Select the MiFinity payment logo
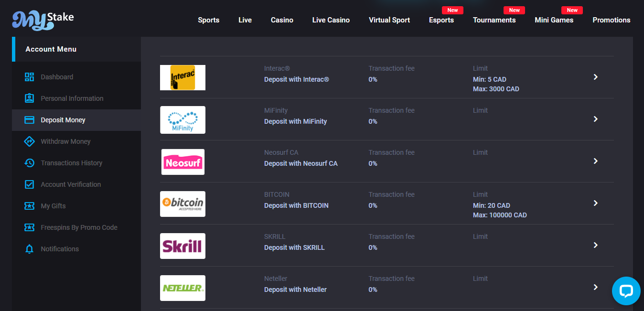 click(x=182, y=120)
